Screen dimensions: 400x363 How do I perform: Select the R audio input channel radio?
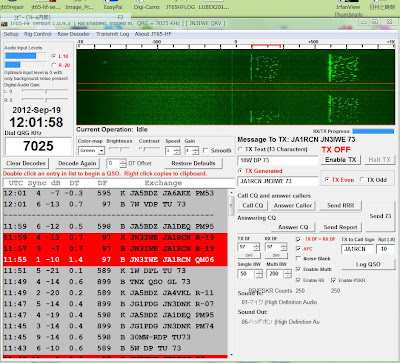tap(54, 65)
